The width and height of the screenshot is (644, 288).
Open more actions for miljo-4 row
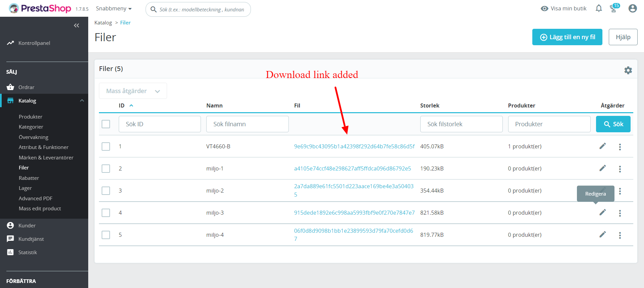tap(620, 235)
